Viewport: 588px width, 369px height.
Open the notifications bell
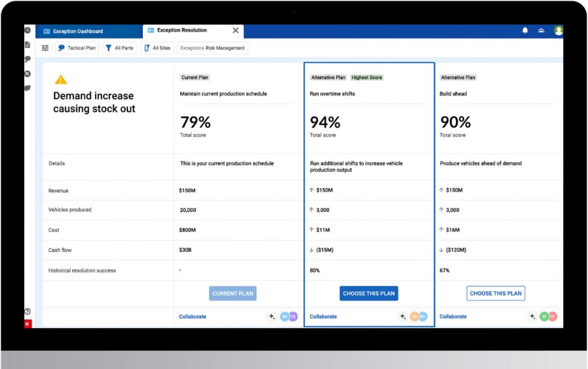point(525,31)
